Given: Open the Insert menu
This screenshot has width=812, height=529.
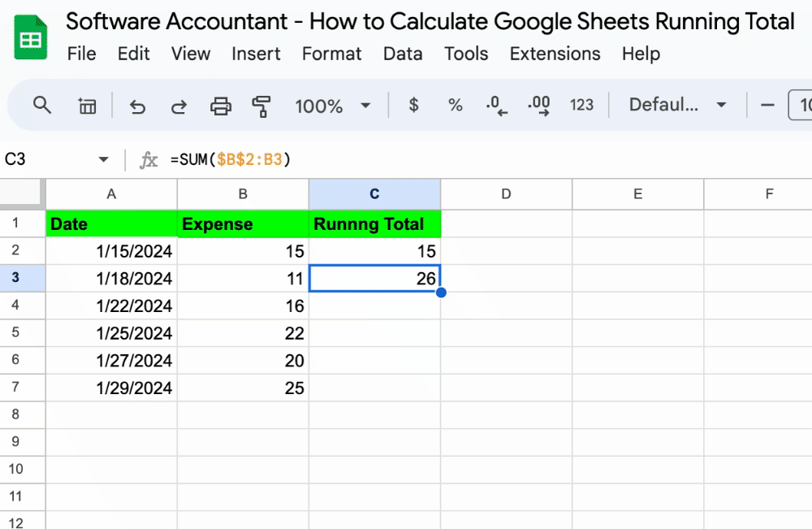Looking at the screenshot, I should click(x=256, y=54).
